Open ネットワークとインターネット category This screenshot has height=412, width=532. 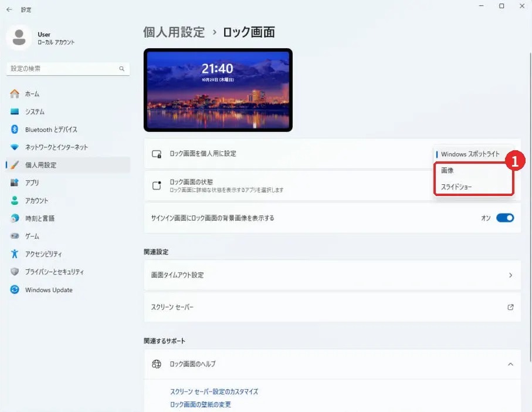point(68,147)
